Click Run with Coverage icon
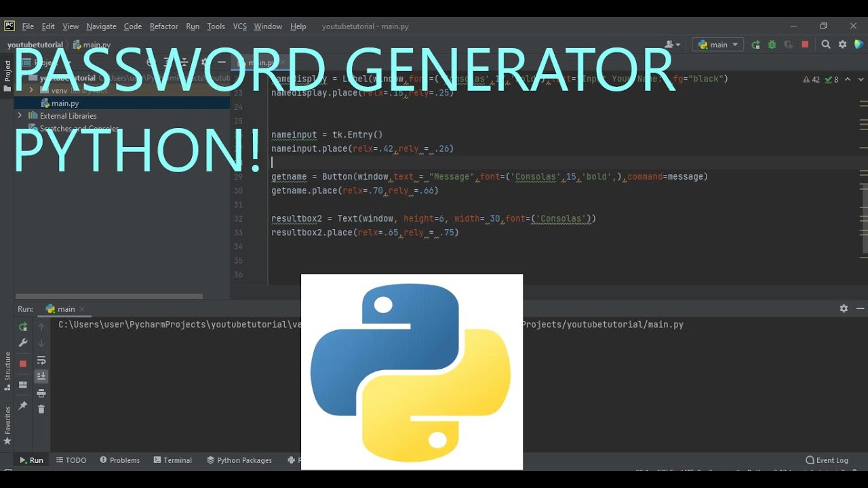 pyautogui.click(x=788, y=45)
